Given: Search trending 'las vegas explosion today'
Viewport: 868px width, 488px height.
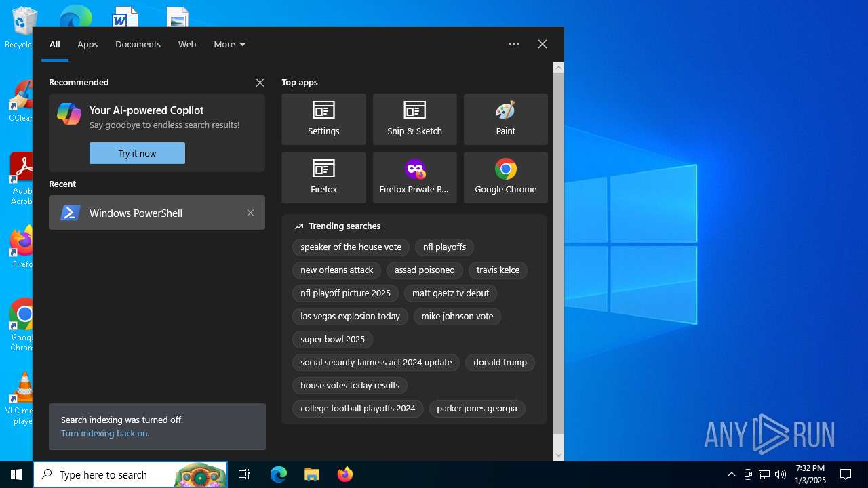Looking at the screenshot, I should [351, 317].
